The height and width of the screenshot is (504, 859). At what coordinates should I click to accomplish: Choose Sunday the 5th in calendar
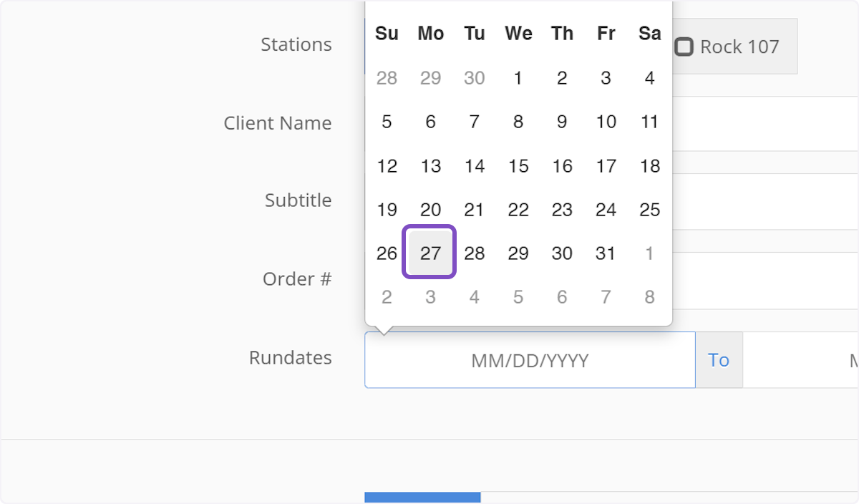pos(387,122)
